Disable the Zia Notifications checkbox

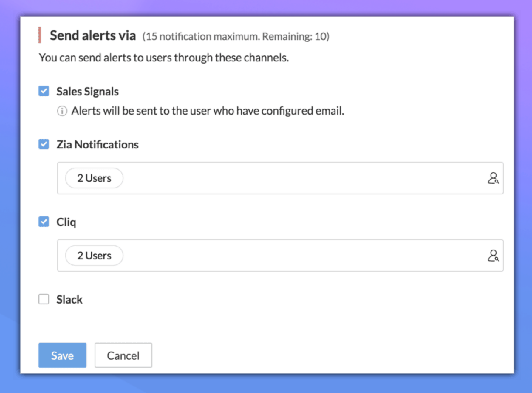44,144
